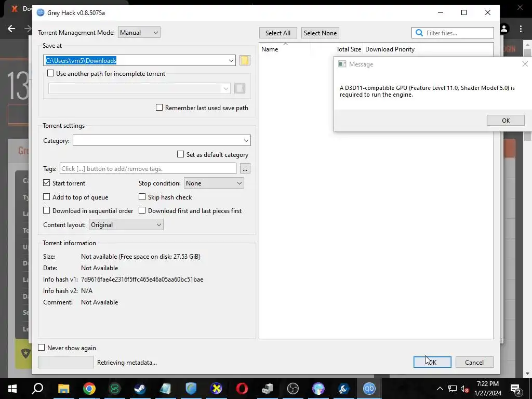This screenshot has height=399, width=532.
Task: Enable Add to top of queue
Action: point(46,197)
